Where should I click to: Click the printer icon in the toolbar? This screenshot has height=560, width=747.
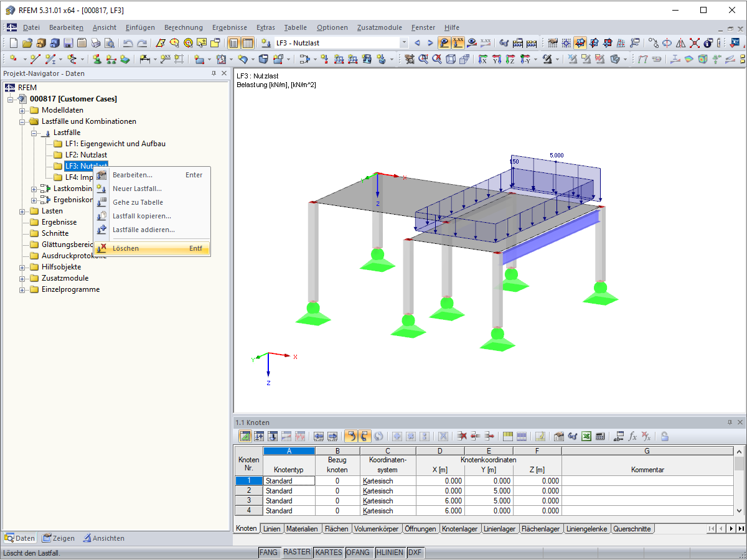click(95, 43)
